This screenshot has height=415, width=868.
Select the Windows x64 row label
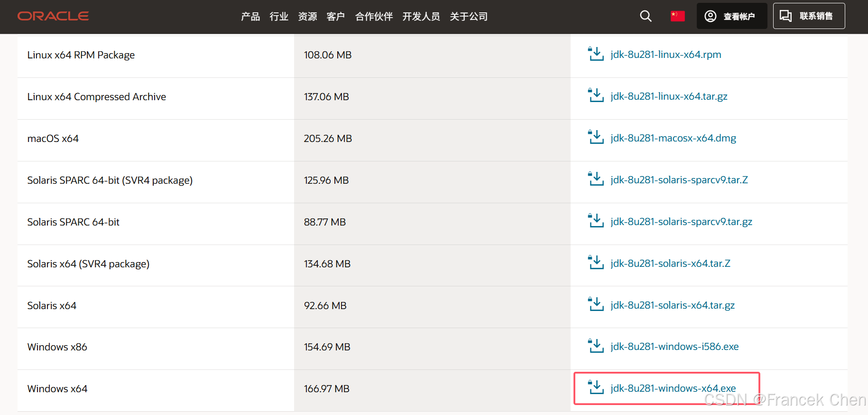[x=57, y=389]
